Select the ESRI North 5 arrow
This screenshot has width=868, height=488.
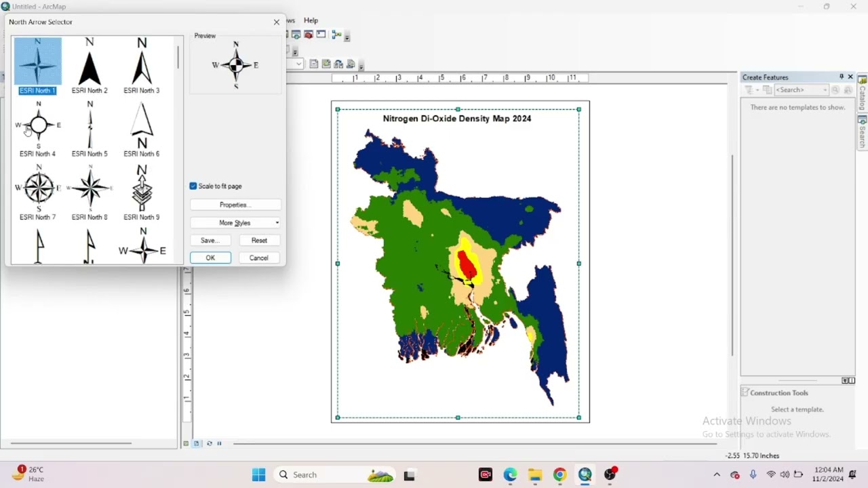[90, 129]
